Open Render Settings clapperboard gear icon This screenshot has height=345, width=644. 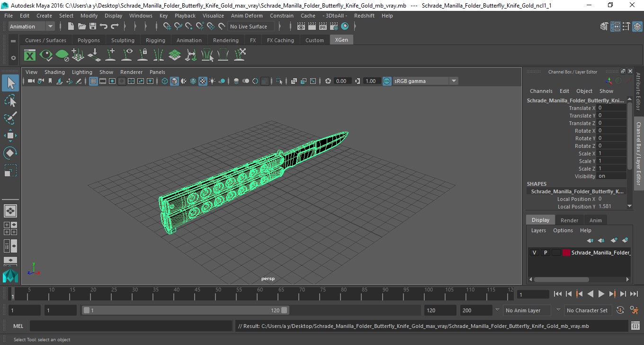[x=334, y=27]
